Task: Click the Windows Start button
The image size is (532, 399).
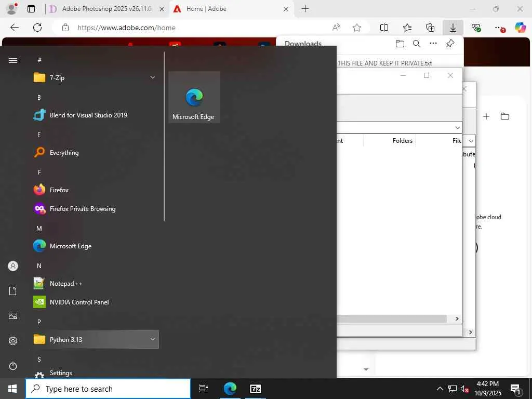Action: coord(12,389)
